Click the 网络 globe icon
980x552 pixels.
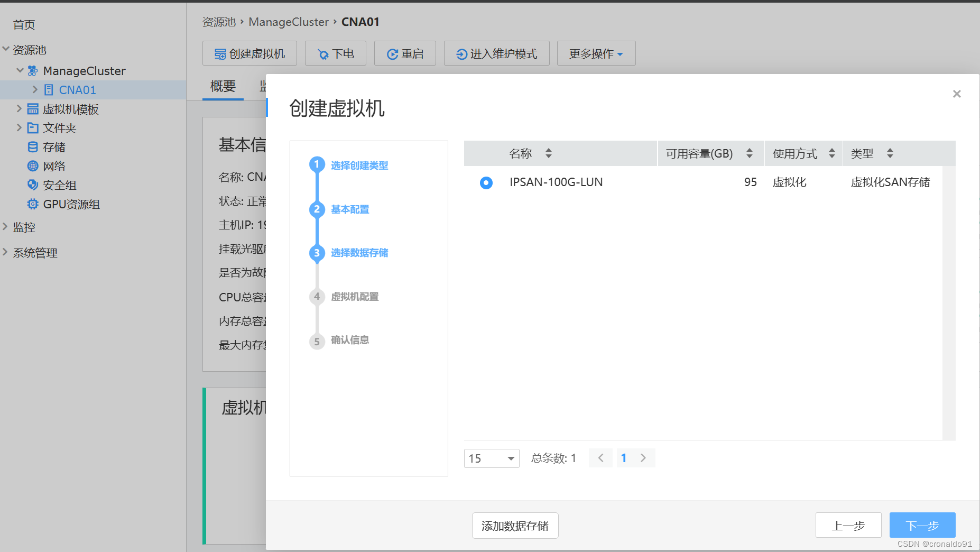(33, 166)
